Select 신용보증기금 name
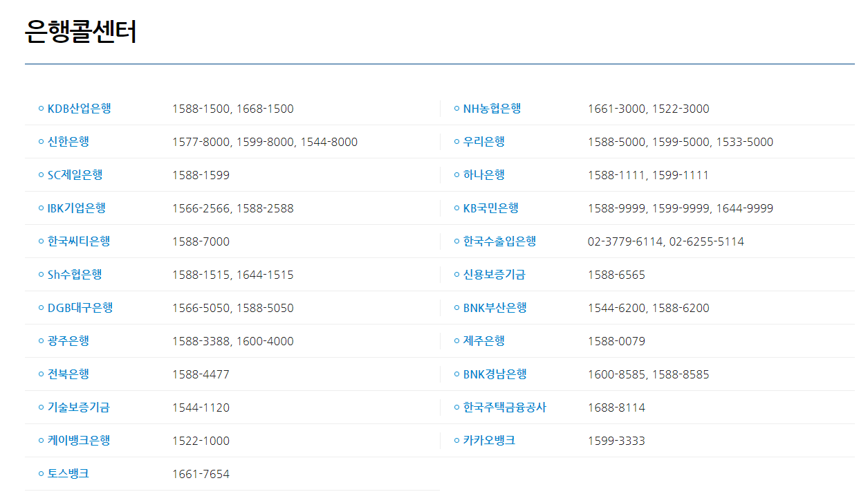Image resolution: width=868 pixels, height=503 pixels. [x=494, y=275]
